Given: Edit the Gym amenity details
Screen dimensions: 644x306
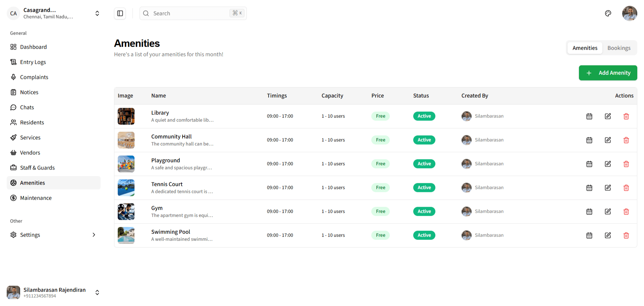Looking at the screenshot, I should (x=608, y=211).
